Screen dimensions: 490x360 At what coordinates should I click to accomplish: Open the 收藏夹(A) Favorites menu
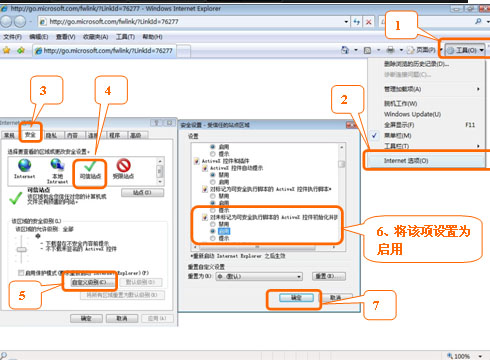(x=95, y=37)
